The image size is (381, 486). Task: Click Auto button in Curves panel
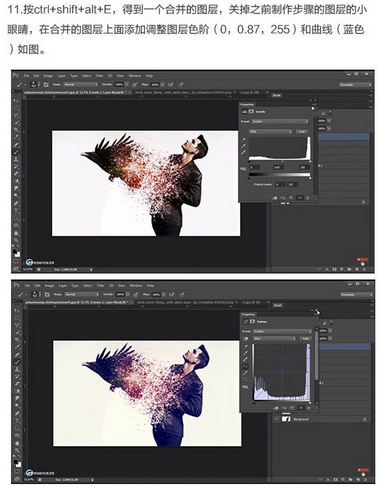click(x=305, y=338)
